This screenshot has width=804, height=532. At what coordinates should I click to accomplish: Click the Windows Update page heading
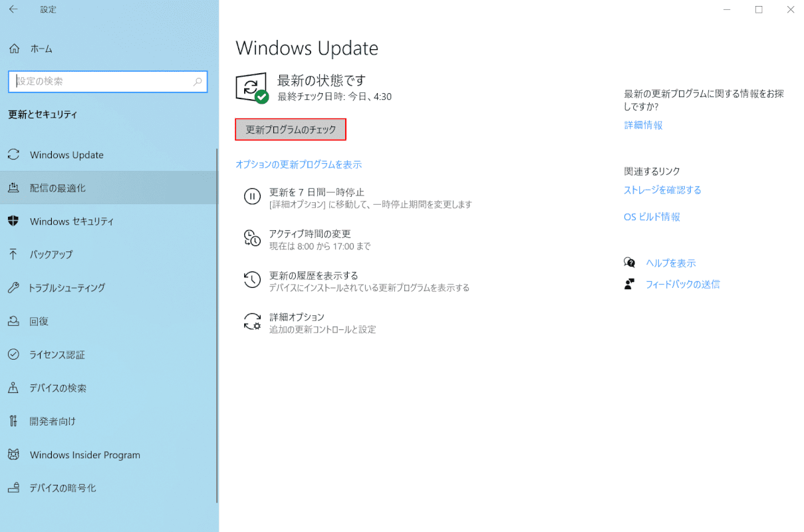pyautogui.click(x=307, y=48)
